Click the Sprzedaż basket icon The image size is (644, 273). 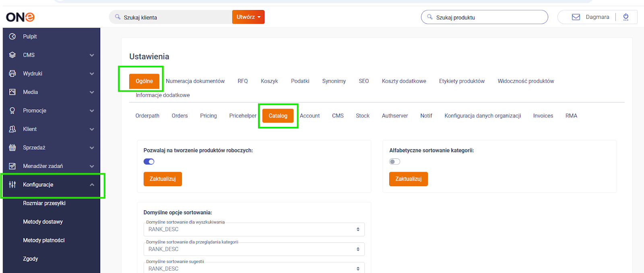click(12, 148)
